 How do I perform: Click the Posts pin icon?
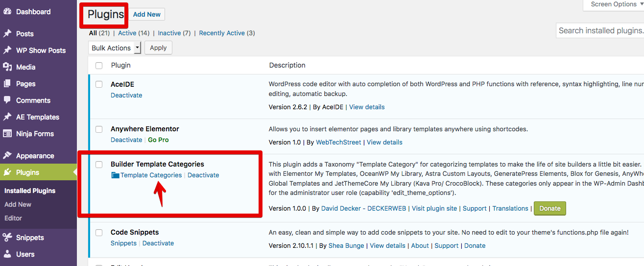pos(7,34)
